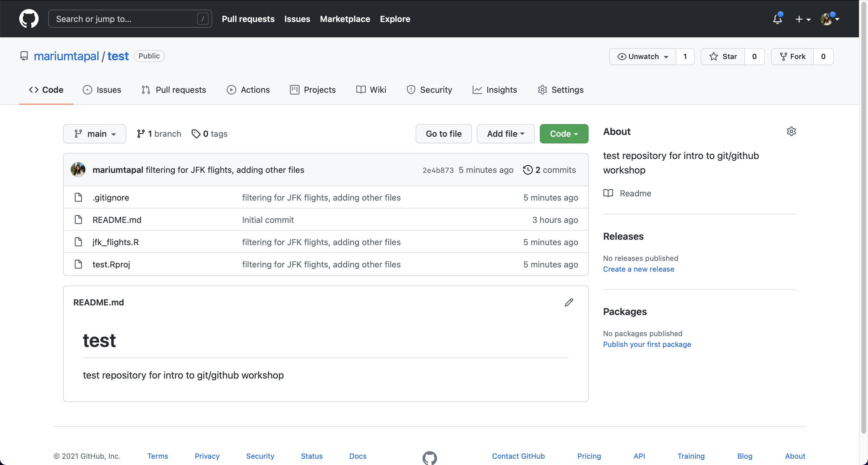Viewport: 868px width, 465px height.
Task: Open Terms footer link
Action: [158, 456]
